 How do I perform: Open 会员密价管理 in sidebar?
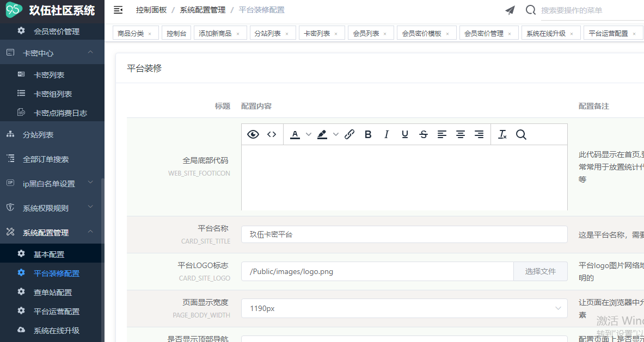coord(52,31)
